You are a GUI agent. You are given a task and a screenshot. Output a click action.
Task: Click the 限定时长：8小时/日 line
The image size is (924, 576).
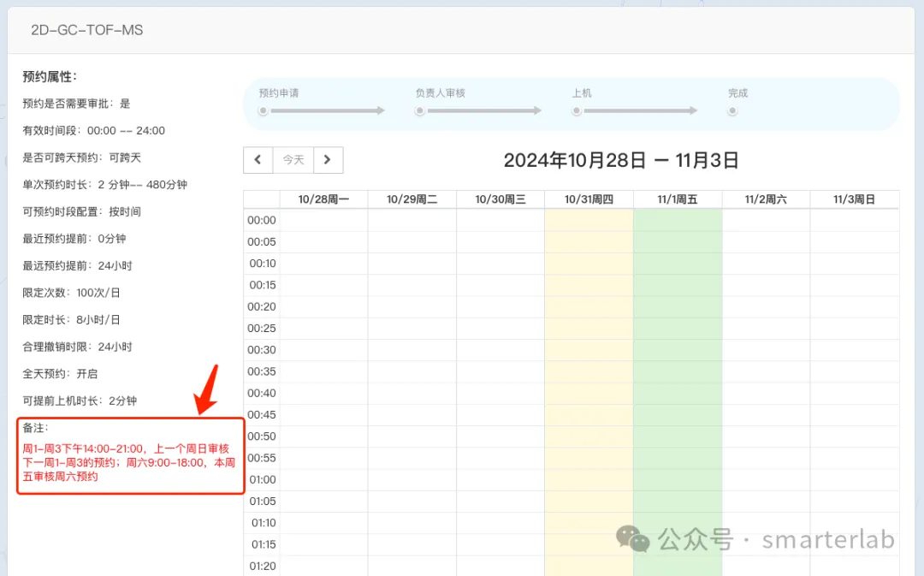pyautogui.click(x=71, y=320)
